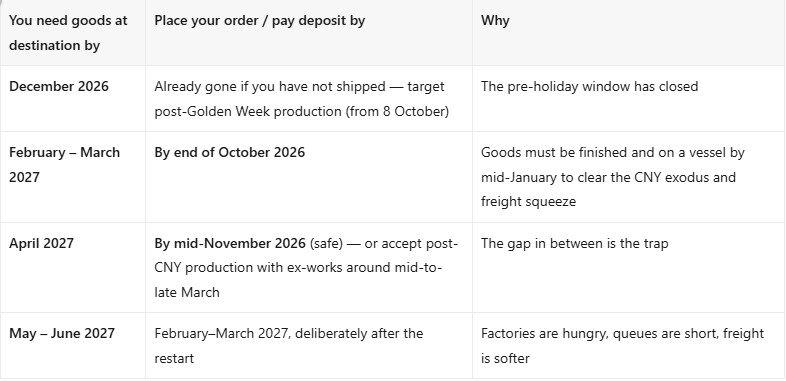Select the 'April 2027' row label
The height and width of the screenshot is (381, 786).
click(x=41, y=243)
